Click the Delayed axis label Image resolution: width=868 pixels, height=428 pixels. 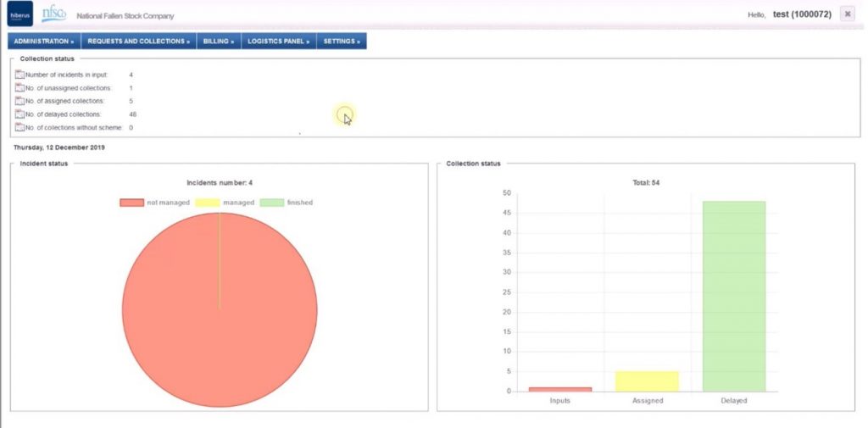(x=734, y=400)
